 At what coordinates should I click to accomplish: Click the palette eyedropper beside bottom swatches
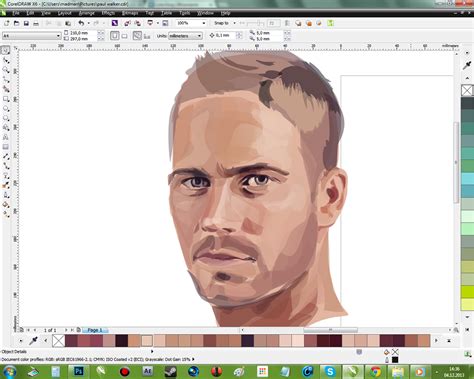coord(33,340)
